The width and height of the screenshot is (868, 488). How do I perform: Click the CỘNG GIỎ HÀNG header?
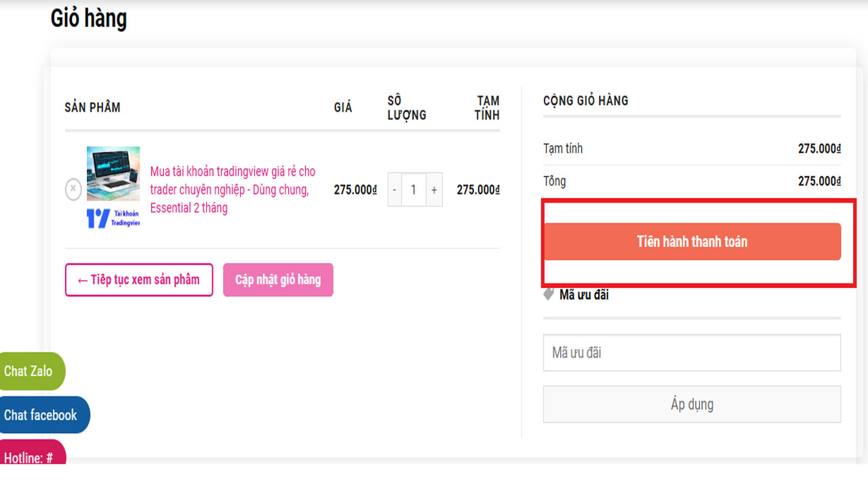pyautogui.click(x=586, y=100)
